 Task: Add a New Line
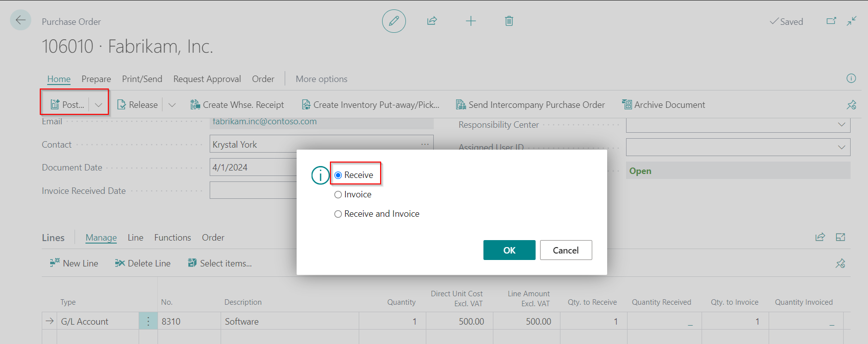(74, 263)
